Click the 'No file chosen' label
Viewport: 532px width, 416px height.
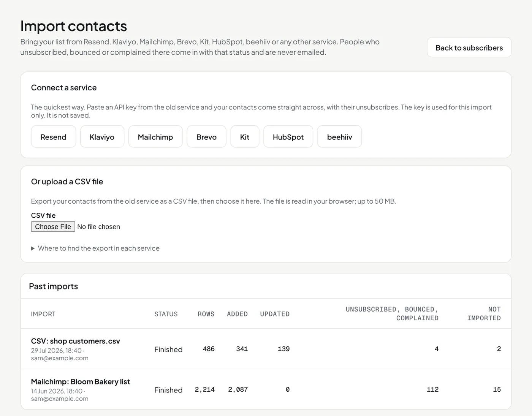pos(98,227)
